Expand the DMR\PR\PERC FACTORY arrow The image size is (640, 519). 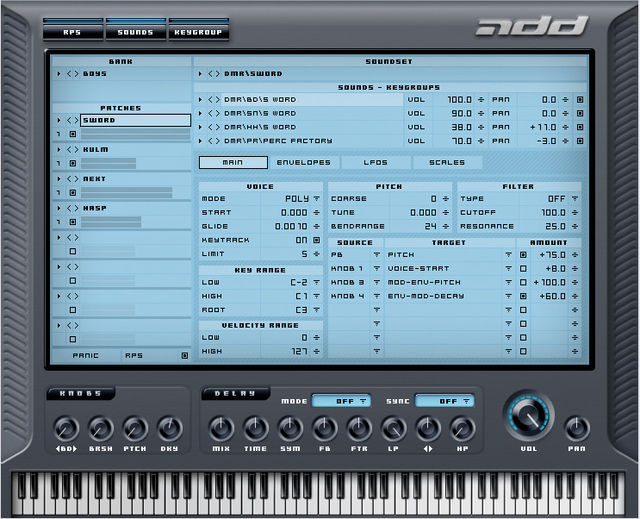[200, 141]
